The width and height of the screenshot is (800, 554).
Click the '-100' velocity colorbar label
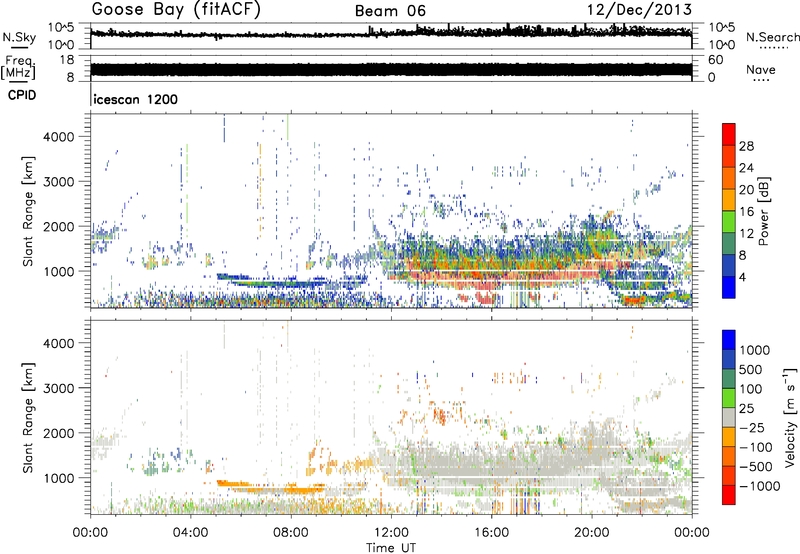[x=756, y=447]
